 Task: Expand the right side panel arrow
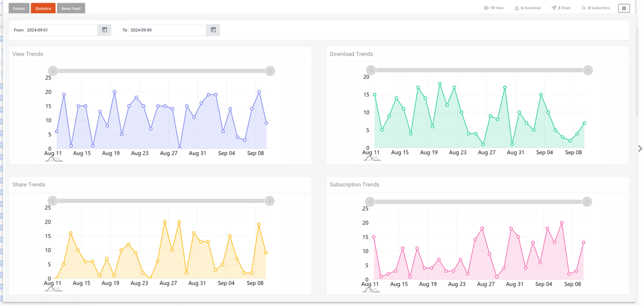[640, 149]
